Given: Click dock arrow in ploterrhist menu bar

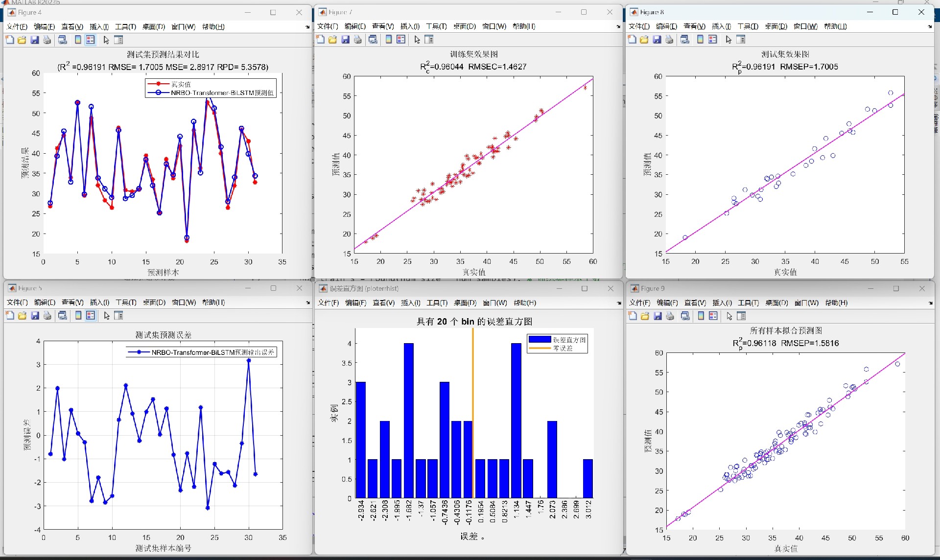Looking at the screenshot, I should 618,303.
